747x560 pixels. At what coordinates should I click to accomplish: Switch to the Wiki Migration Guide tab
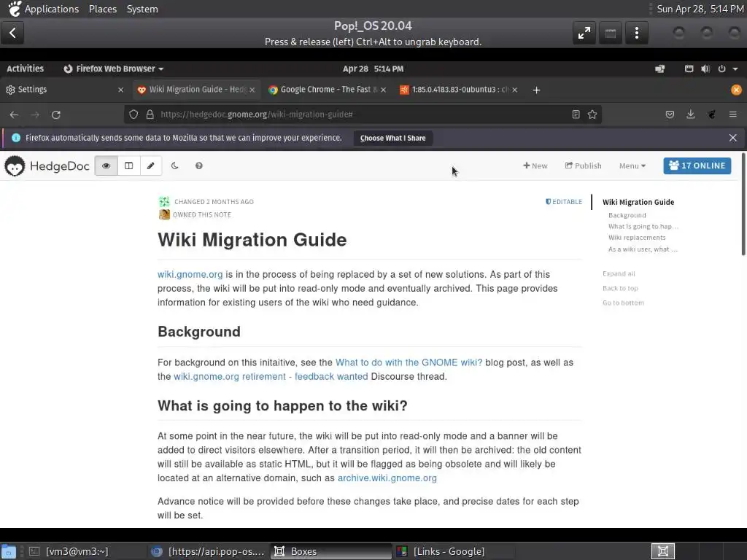coord(196,90)
